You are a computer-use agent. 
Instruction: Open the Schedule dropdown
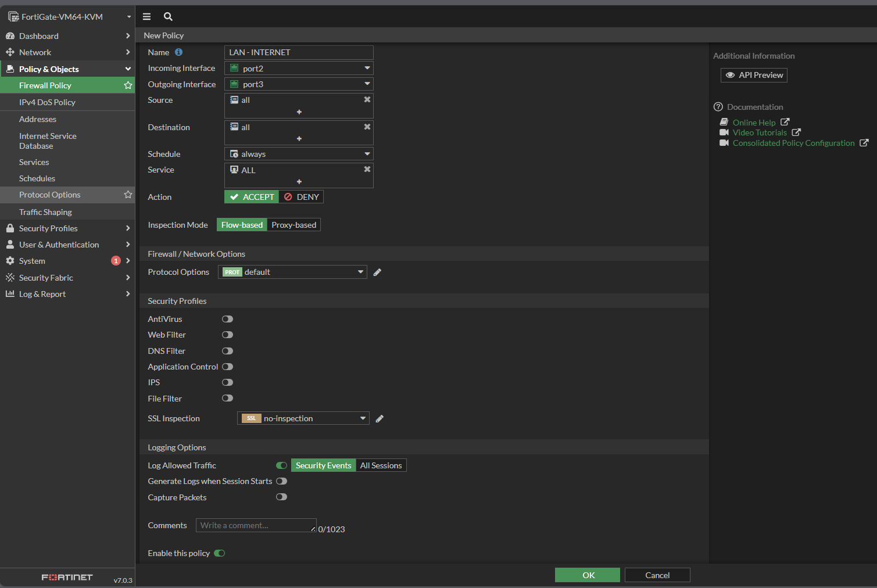point(299,154)
